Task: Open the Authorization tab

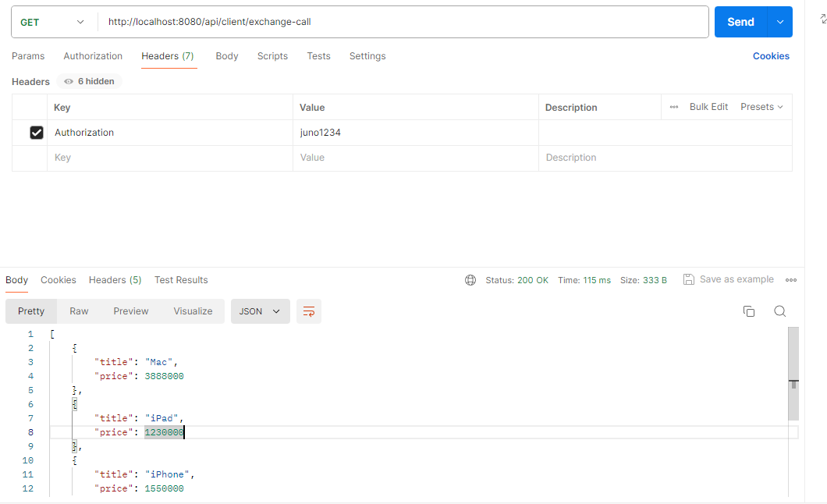Action: point(93,56)
